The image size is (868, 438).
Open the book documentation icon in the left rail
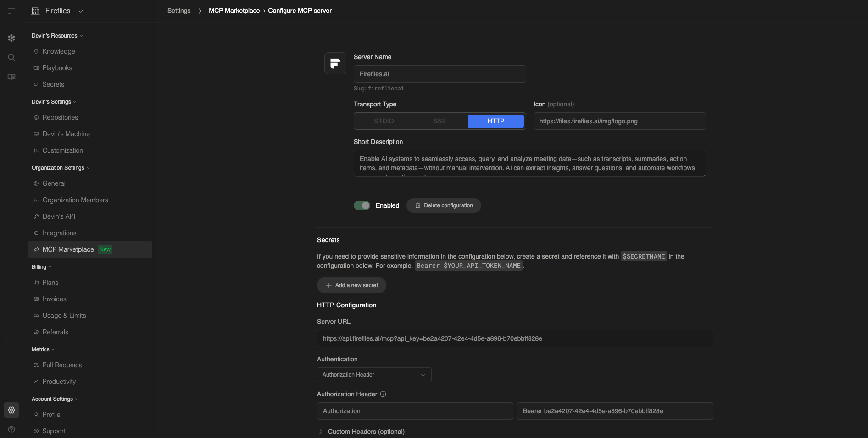(x=11, y=77)
